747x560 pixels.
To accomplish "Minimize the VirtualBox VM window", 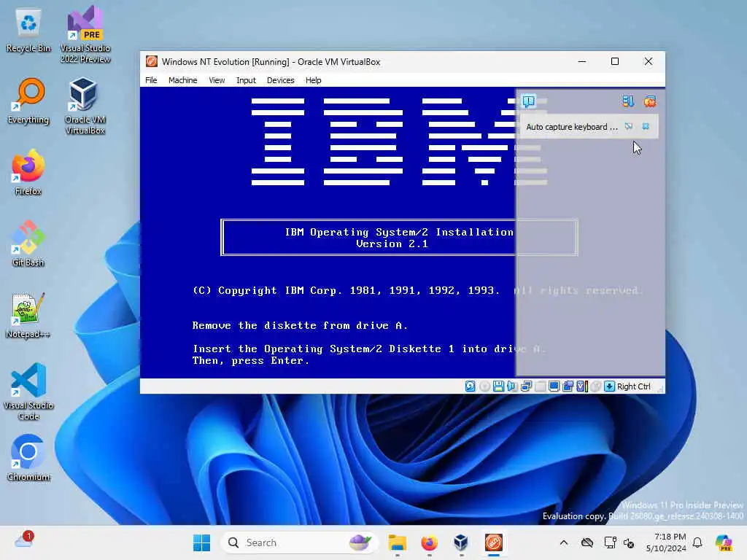I will [581, 61].
